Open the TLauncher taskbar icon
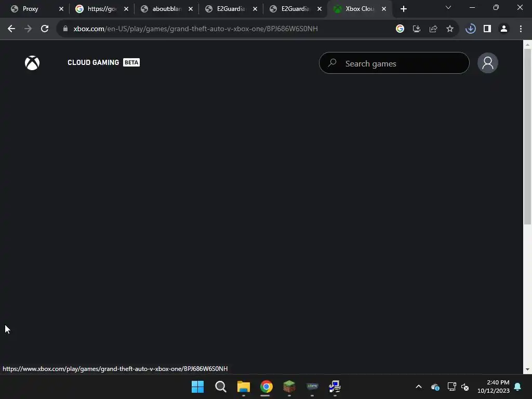 point(312,387)
